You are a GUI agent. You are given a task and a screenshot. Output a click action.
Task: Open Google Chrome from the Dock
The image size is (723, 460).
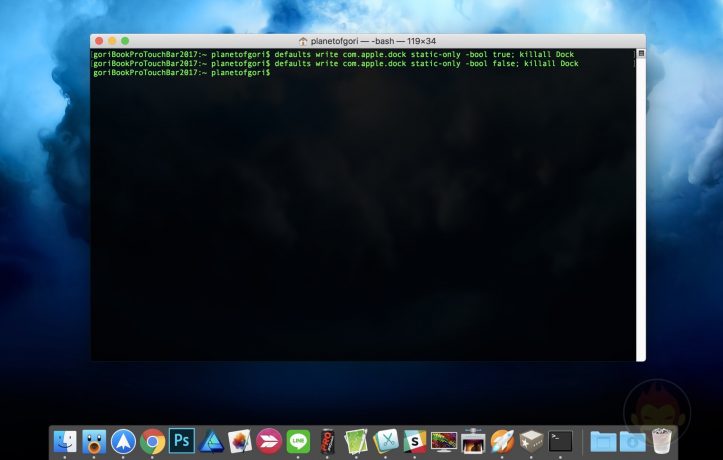153,442
